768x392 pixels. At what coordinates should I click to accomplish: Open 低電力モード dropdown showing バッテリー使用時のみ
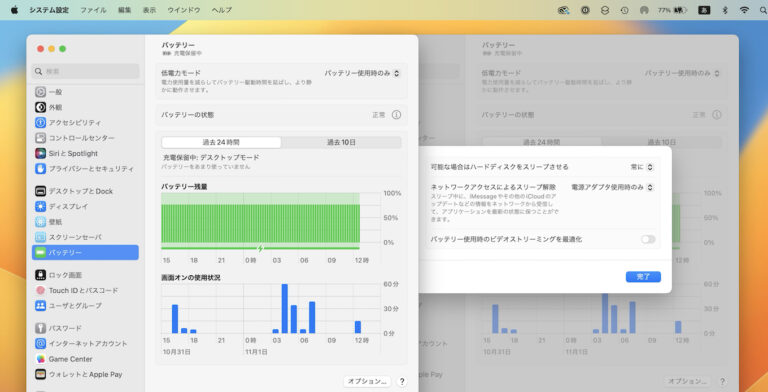pos(362,73)
